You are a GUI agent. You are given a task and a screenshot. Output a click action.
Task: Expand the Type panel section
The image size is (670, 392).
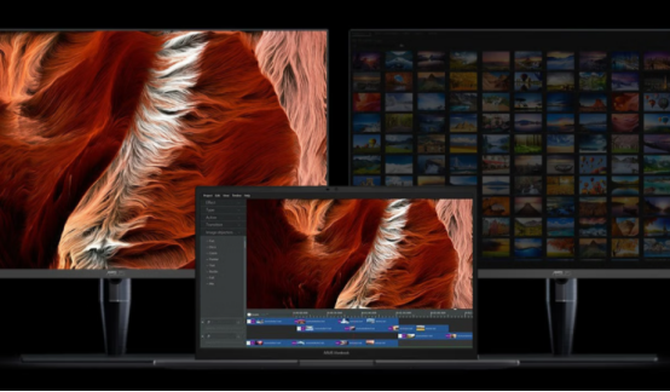[x=223, y=210]
